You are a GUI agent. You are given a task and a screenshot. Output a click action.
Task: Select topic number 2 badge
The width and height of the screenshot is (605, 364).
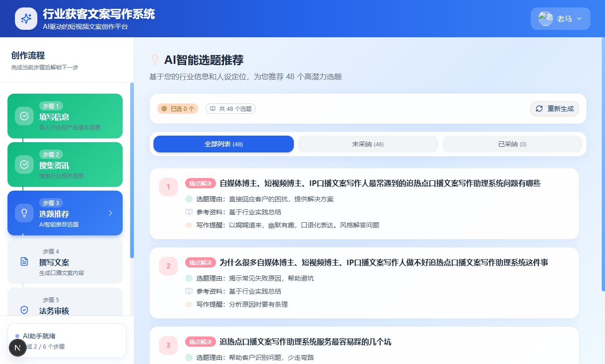click(x=168, y=266)
